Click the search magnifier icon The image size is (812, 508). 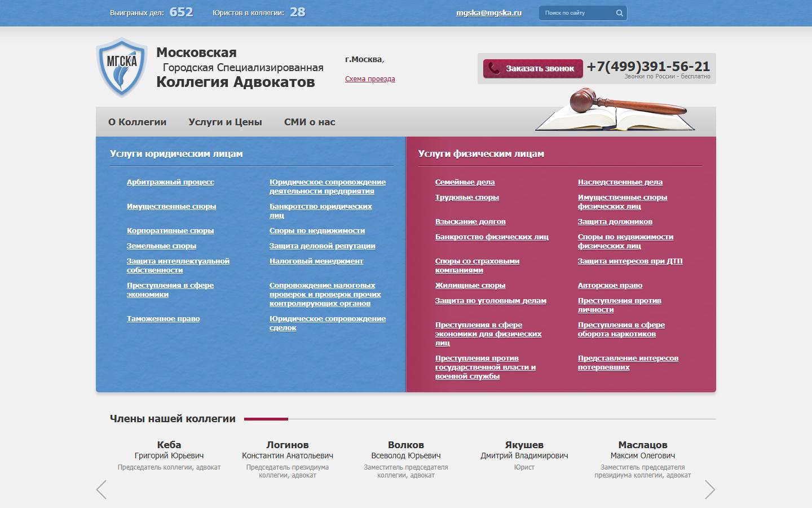[x=619, y=13]
